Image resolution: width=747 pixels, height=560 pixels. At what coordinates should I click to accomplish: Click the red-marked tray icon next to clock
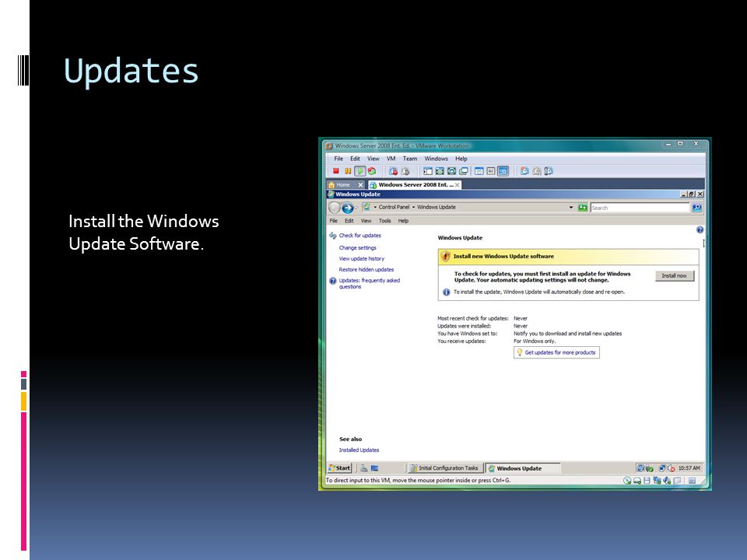pos(672,468)
